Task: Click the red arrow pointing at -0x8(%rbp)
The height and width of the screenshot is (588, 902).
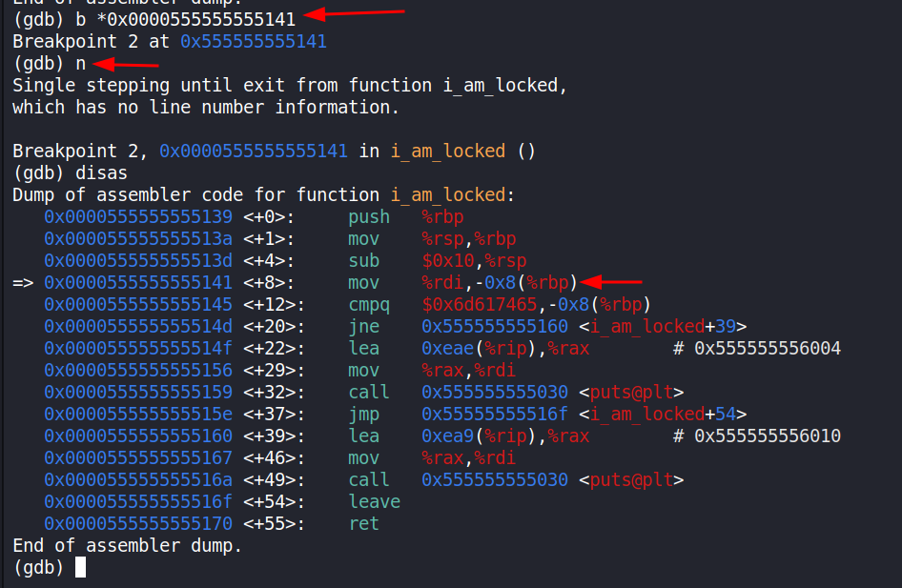Action: coord(611,282)
